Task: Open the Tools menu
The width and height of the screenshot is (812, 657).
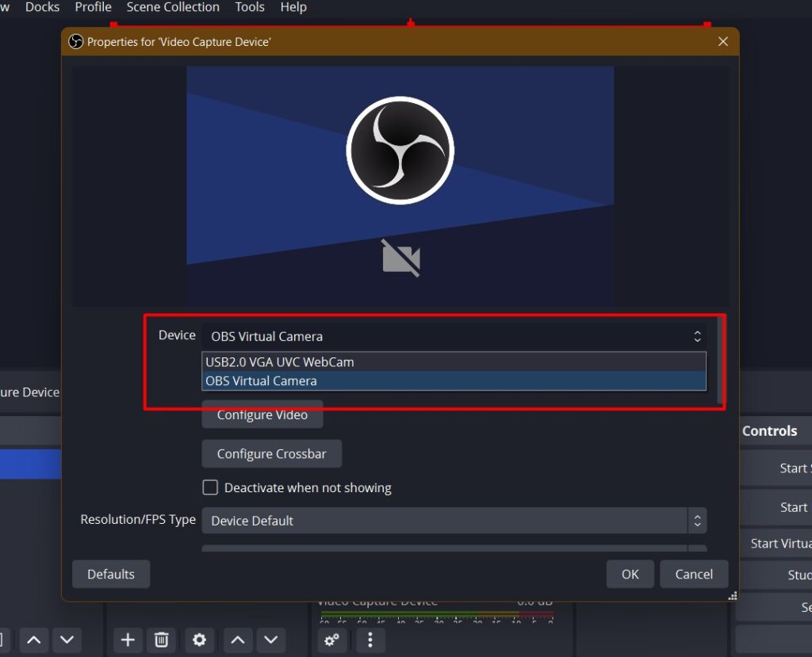Action: click(x=250, y=7)
